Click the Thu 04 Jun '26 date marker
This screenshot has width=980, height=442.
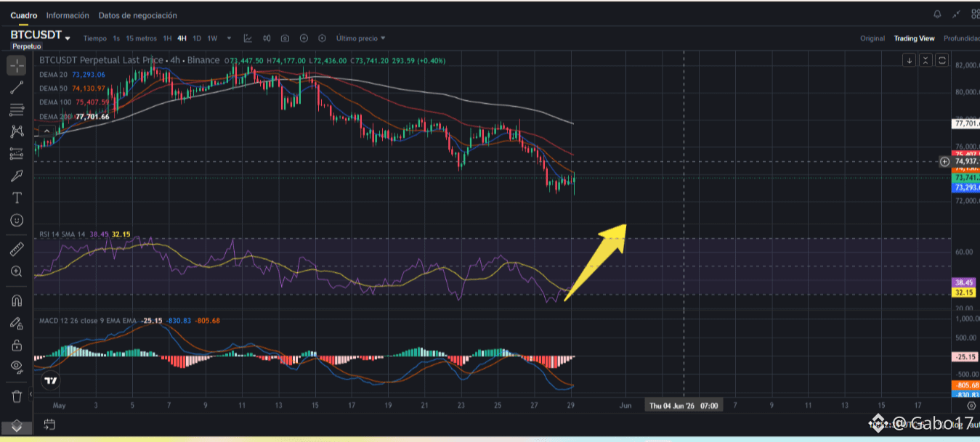click(683, 406)
